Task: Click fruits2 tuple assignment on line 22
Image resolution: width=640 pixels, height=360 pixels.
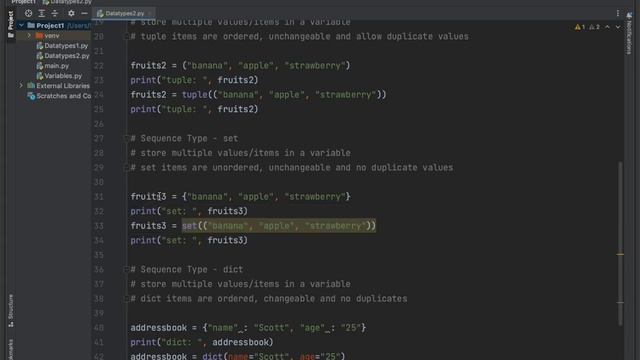Action: 240,66
